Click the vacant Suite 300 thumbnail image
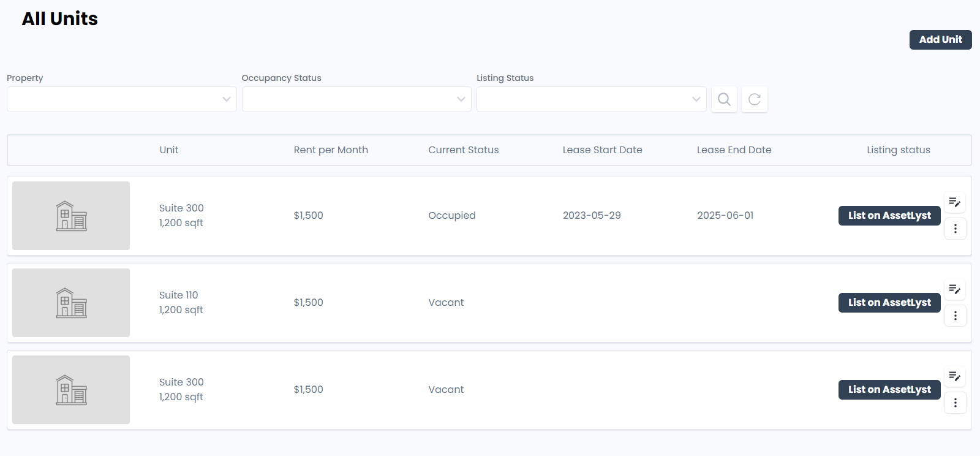Image resolution: width=980 pixels, height=456 pixels. 71,390
